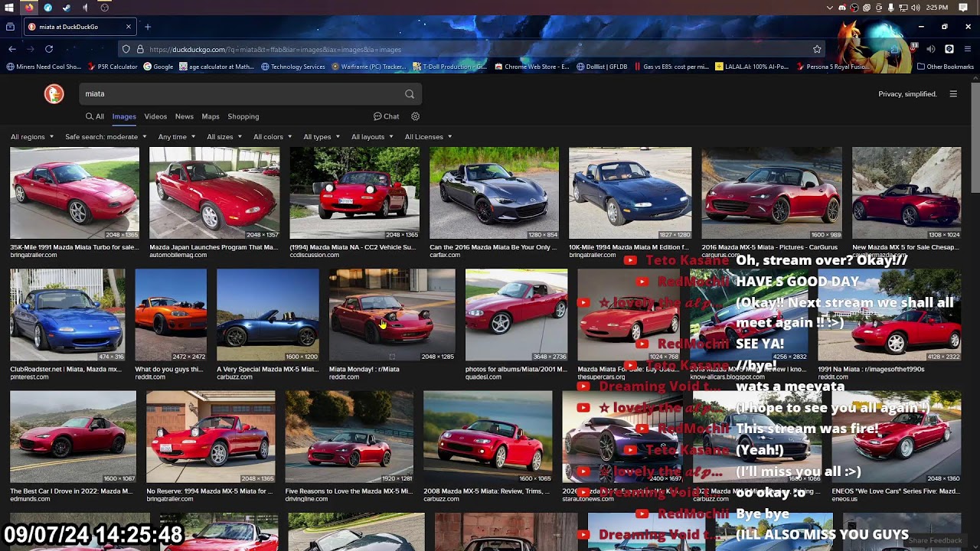
Task: Expand the All Licenses filter
Action: [428, 137]
